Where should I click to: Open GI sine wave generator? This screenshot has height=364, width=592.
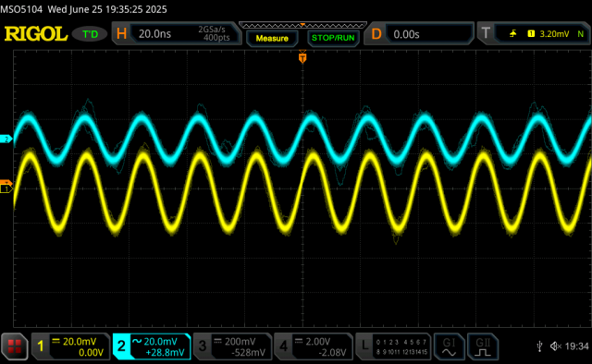(x=449, y=346)
